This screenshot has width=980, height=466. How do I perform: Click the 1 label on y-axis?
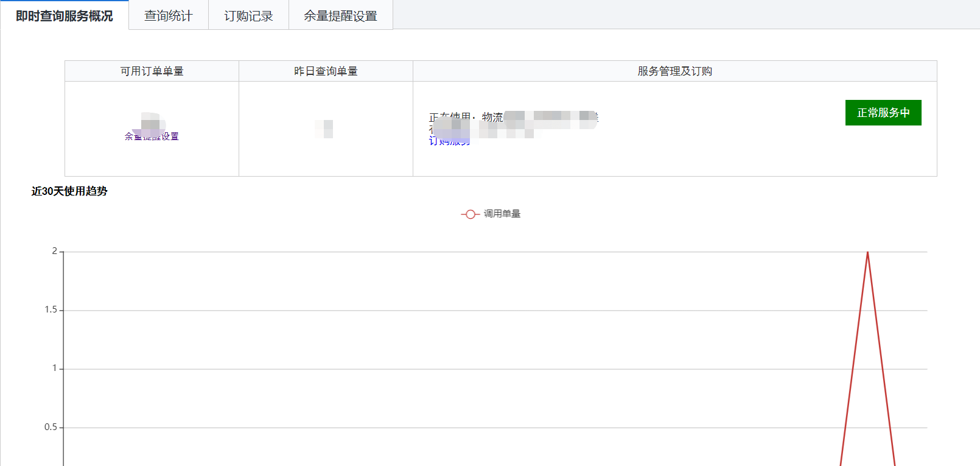click(54, 368)
